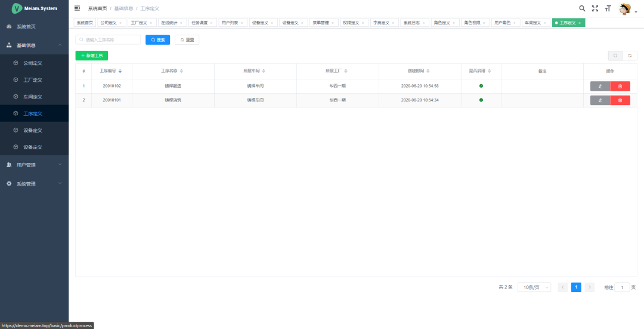Click the cell 20010102
Image resolution: width=644 pixels, height=329 pixels.
tap(112, 86)
